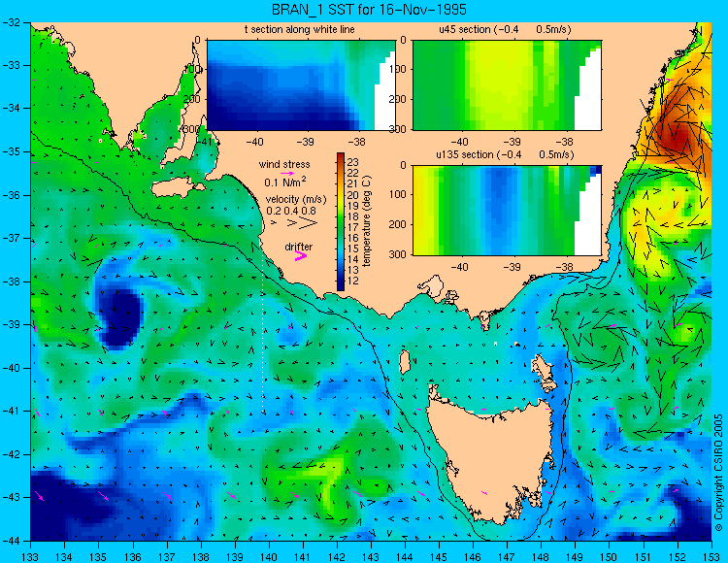Click the 'temperature (deg C)' colorbar label
This screenshot has height=563, width=728.
pyautogui.click(x=367, y=221)
